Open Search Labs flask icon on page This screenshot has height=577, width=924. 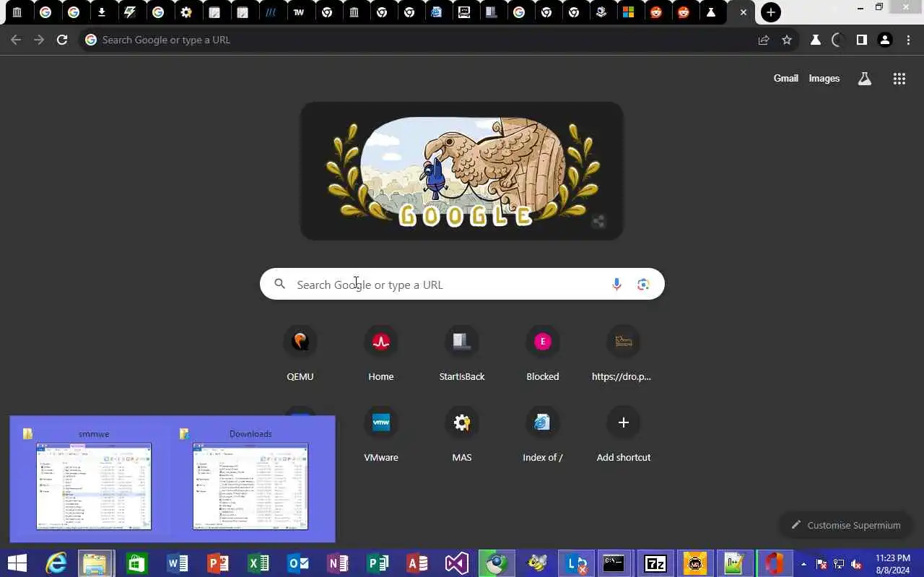(864, 79)
